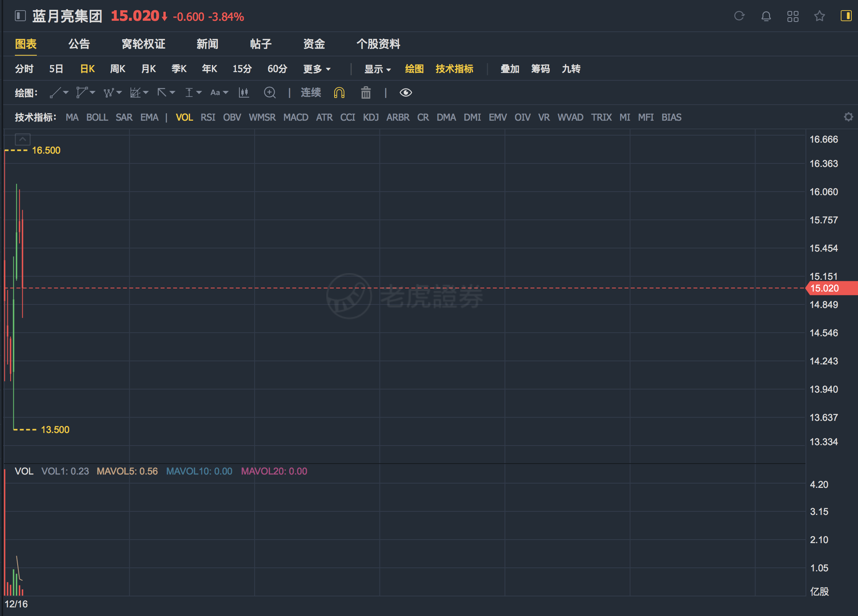Open the 更多 timeframe dropdown

317,69
